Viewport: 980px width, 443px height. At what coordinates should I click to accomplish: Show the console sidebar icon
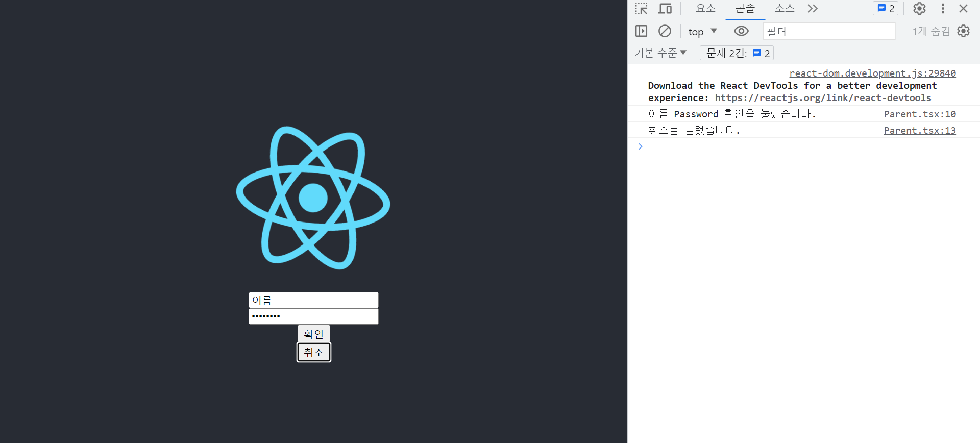[642, 31]
